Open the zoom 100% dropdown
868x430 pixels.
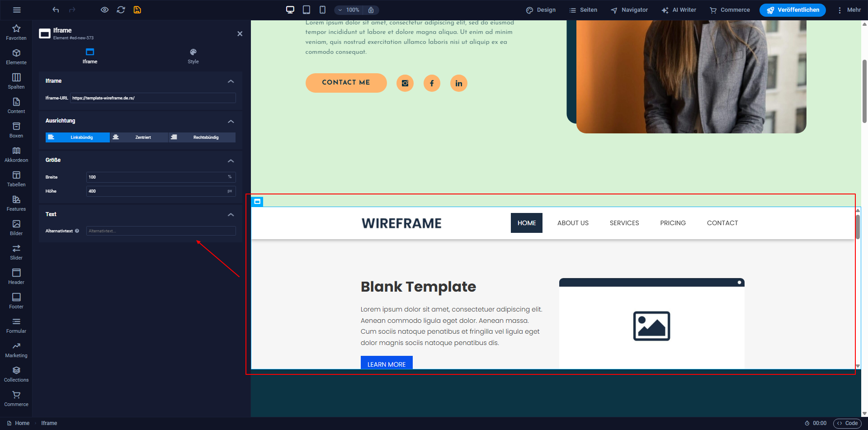click(349, 10)
